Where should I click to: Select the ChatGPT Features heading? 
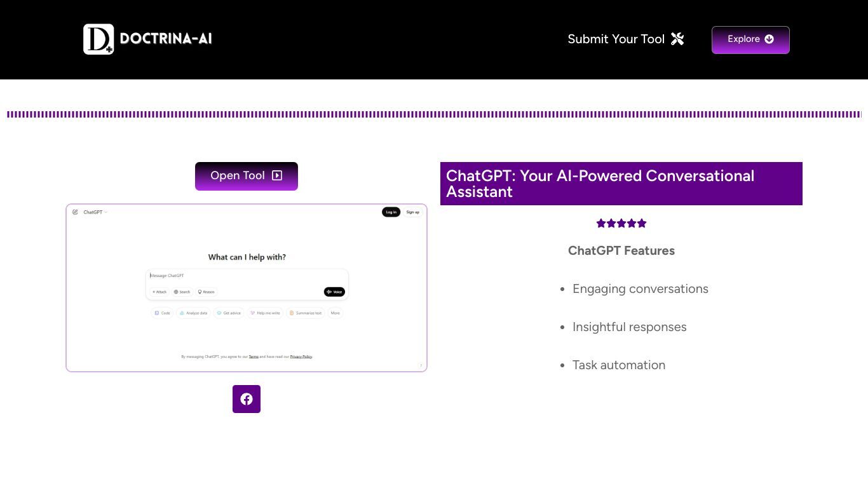621,250
